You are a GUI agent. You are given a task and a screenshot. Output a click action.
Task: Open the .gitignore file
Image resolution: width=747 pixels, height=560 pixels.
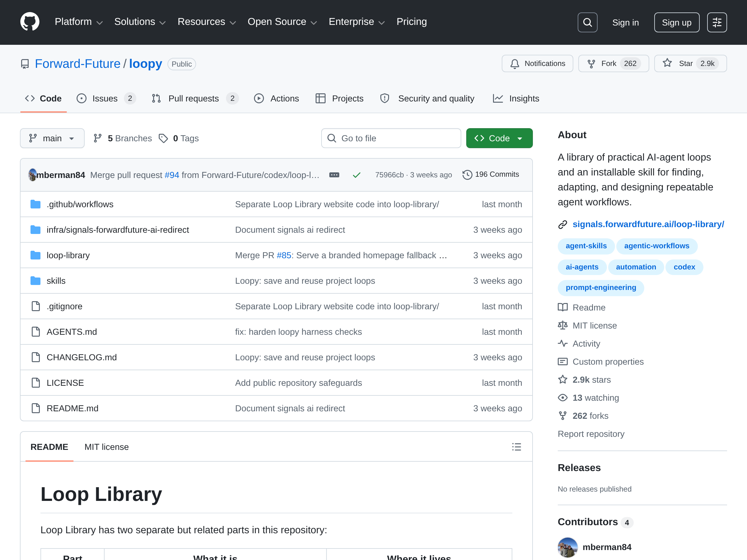(64, 306)
